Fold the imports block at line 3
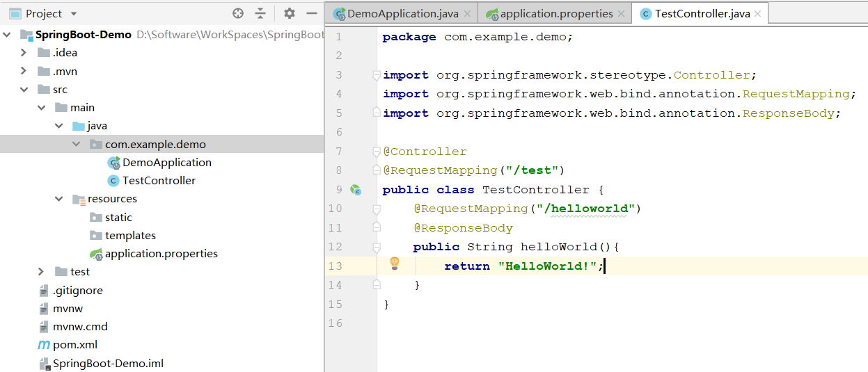 376,74
